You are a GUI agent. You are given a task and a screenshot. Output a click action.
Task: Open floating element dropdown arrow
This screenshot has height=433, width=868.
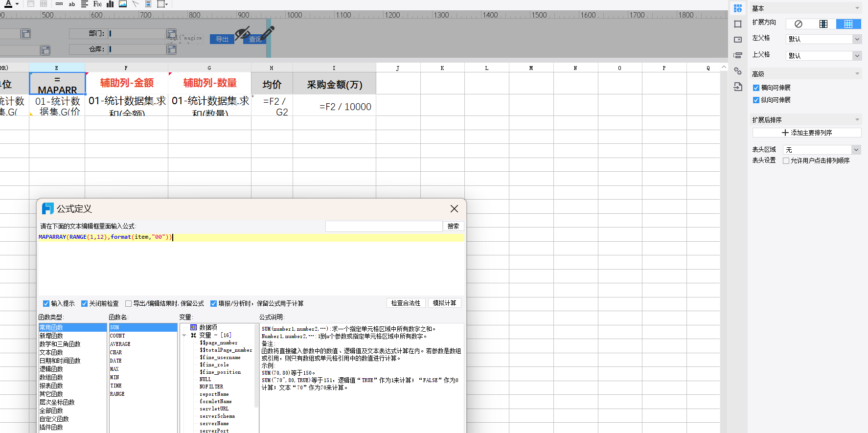tap(167, 4)
